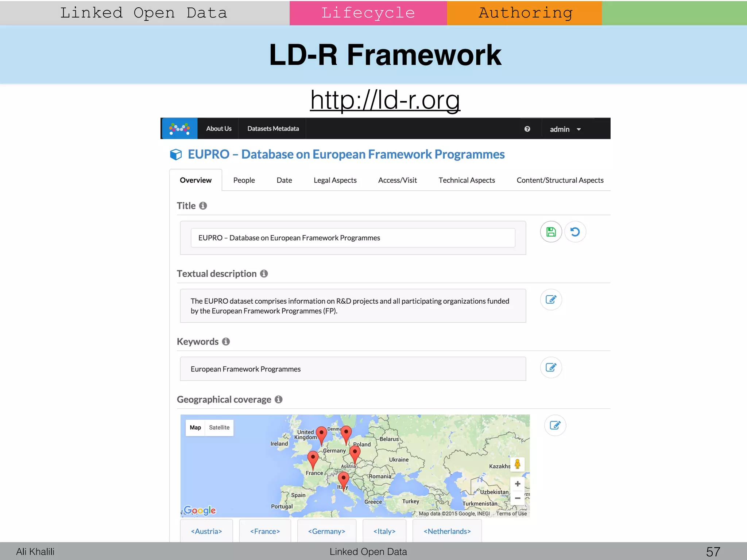Click edit icon for Geographical coverage
This screenshot has width=747, height=560.
point(555,425)
